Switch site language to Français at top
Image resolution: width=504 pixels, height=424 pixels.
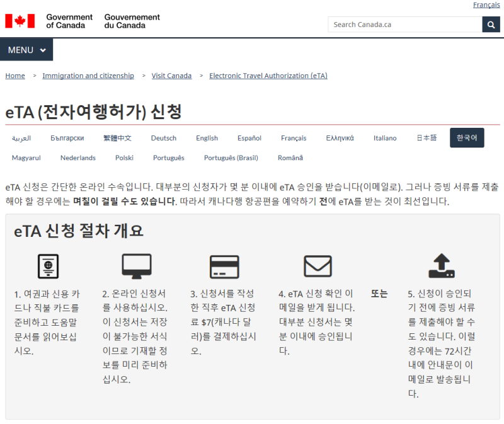(486, 5)
